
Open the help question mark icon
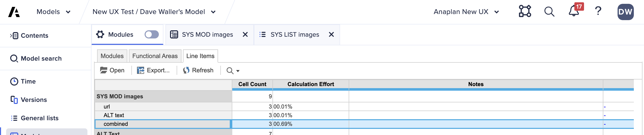598,11
